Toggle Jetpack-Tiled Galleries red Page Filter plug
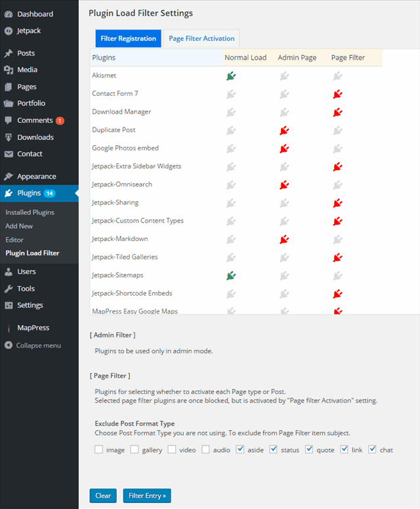The image size is (420, 509). (337, 258)
